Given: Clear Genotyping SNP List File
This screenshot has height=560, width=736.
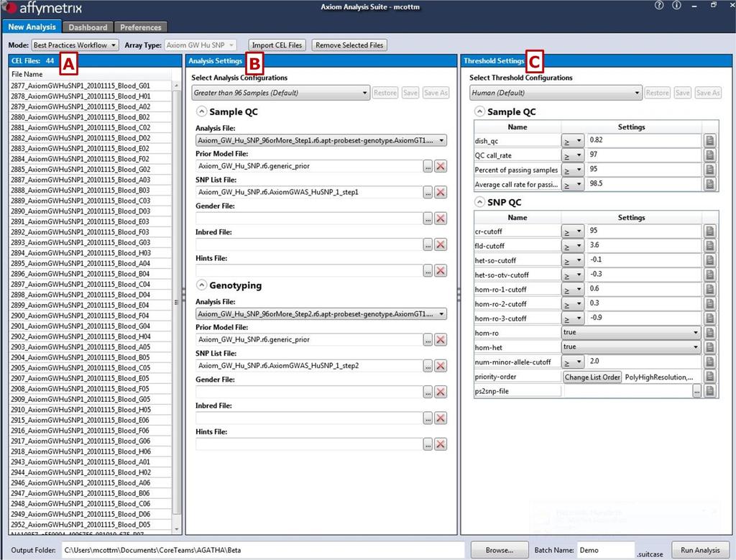Looking at the screenshot, I should pos(441,366).
